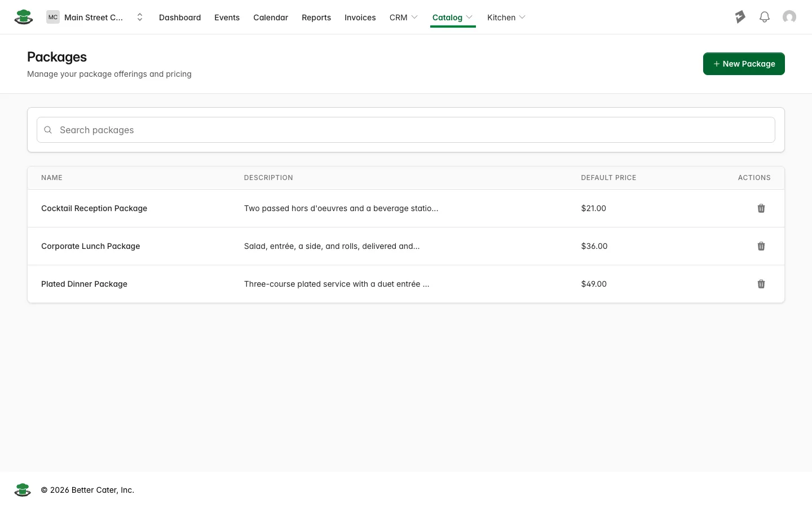812x508 pixels.
Task: Open the Invoices page
Action: (360, 17)
